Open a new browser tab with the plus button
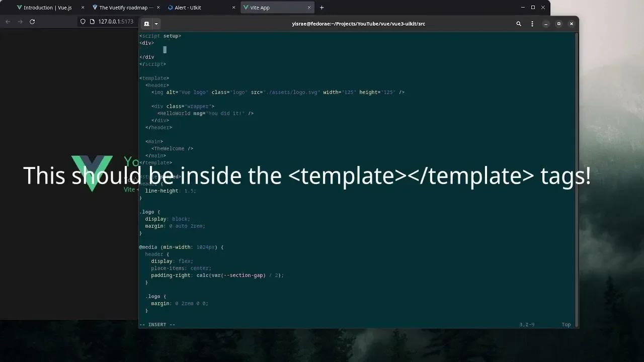Image resolution: width=644 pixels, height=362 pixels. (x=321, y=7)
